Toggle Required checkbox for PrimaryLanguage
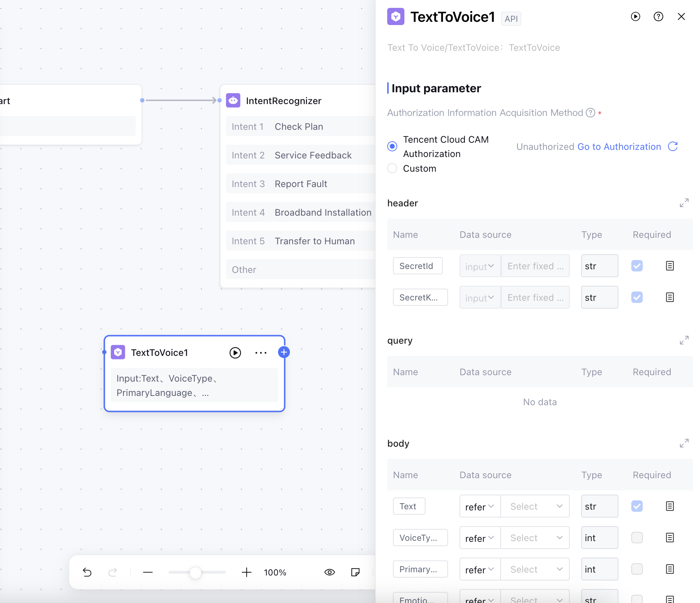The image size is (700, 603). point(637,569)
